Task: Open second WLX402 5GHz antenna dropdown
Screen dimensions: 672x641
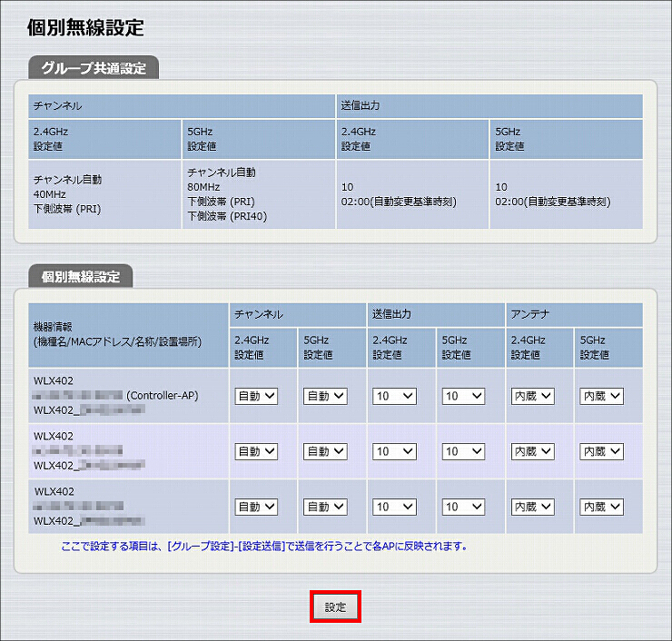Action: (602, 451)
